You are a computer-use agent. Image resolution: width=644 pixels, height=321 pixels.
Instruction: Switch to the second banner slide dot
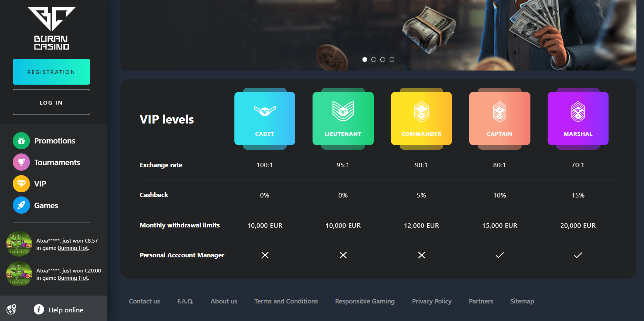click(x=374, y=60)
